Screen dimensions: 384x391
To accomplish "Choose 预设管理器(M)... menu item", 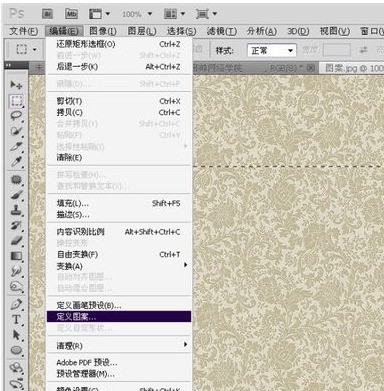I will point(119,374).
